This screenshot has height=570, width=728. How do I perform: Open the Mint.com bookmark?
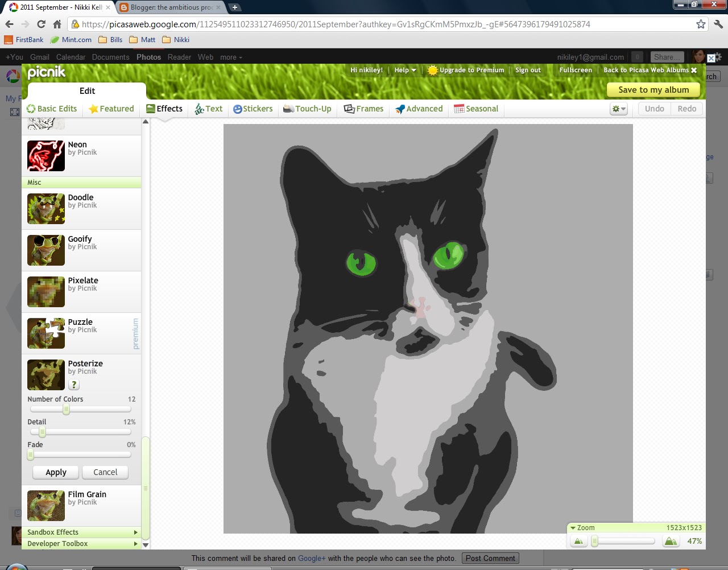pyautogui.click(x=71, y=40)
